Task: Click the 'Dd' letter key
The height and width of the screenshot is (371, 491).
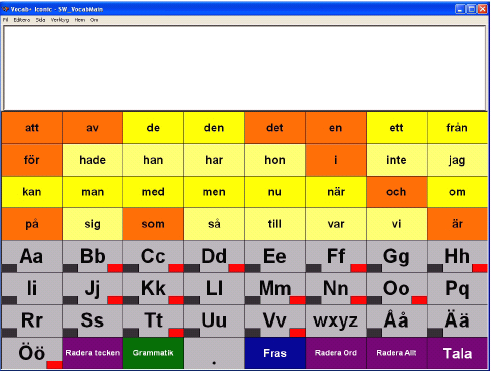Action: tap(214, 256)
